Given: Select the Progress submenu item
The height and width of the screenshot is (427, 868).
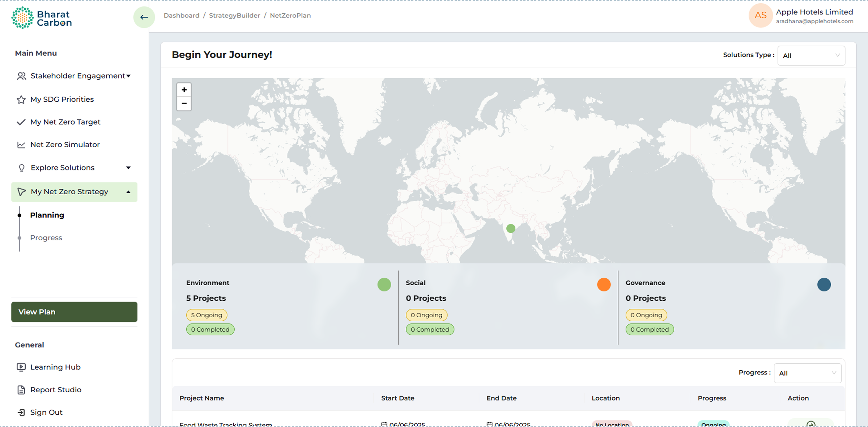Looking at the screenshot, I should point(46,238).
